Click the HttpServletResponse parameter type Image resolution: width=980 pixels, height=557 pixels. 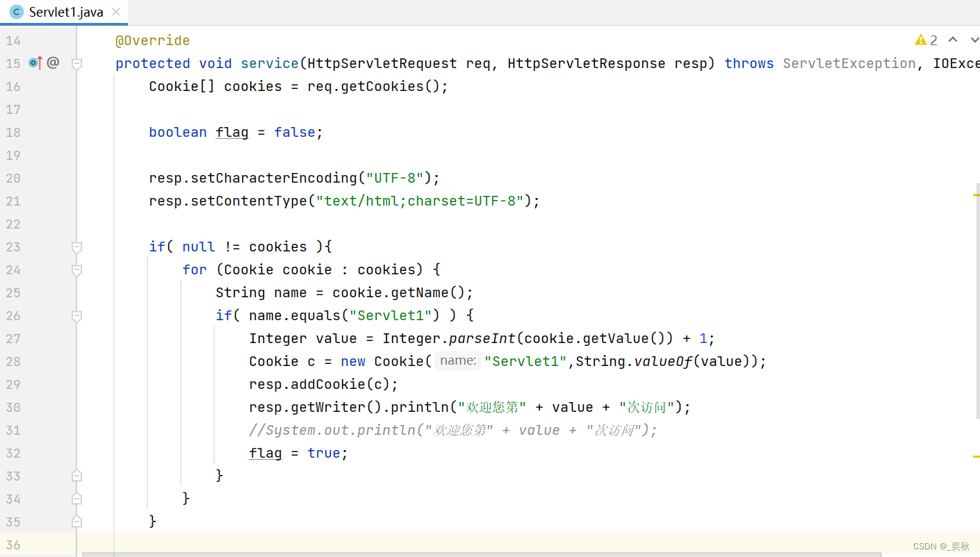tap(587, 63)
